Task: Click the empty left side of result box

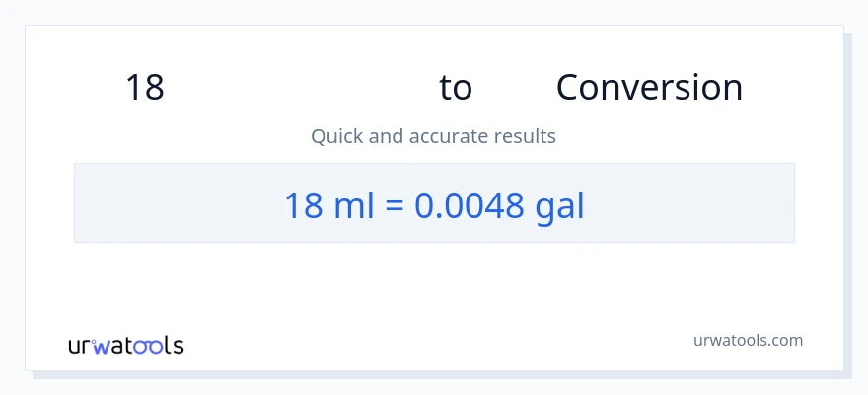Action: point(158,203)
